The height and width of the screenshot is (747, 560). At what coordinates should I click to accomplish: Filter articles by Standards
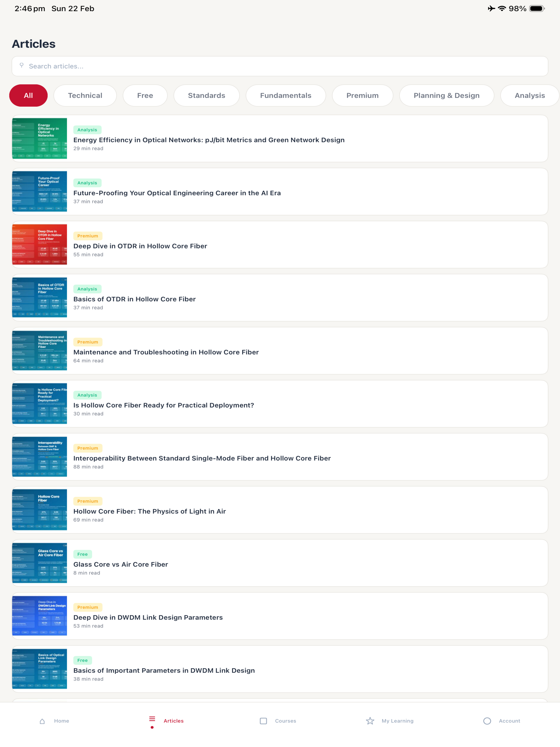pos(207,96)
